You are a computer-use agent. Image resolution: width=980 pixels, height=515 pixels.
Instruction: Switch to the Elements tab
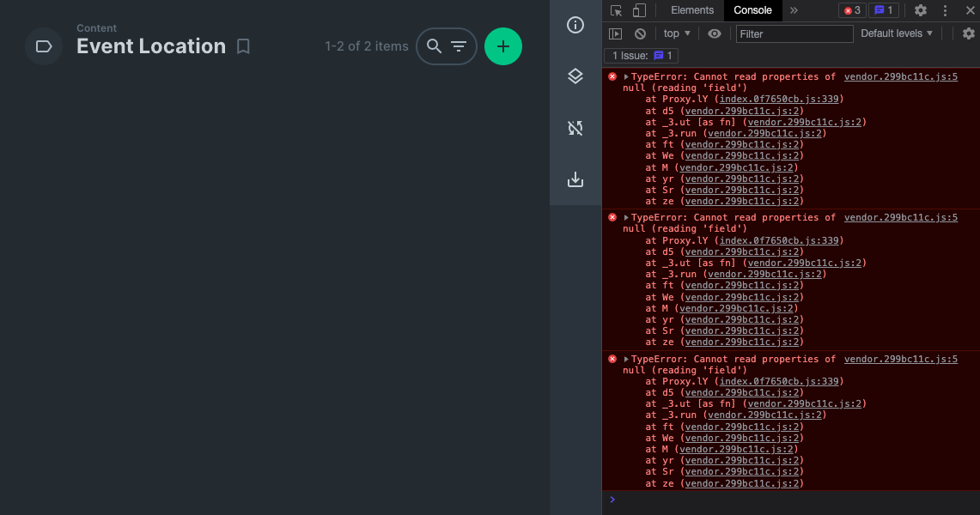tap(691, 10)
